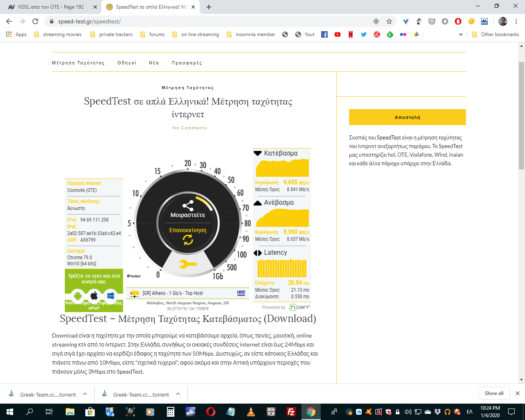Download the nPerf Windows app
Screen dimensions: 525x420
point(110,295)
